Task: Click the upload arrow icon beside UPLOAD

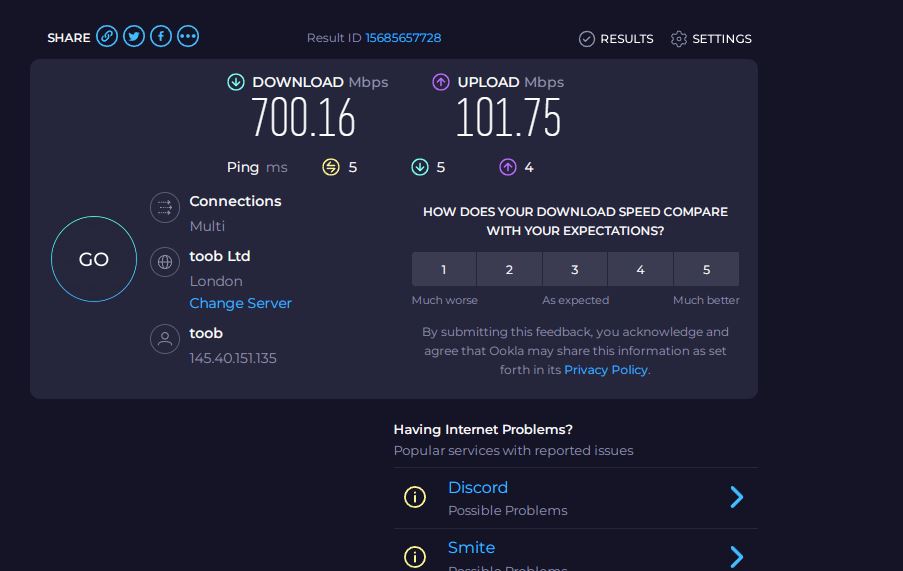Action: point(441,82)
